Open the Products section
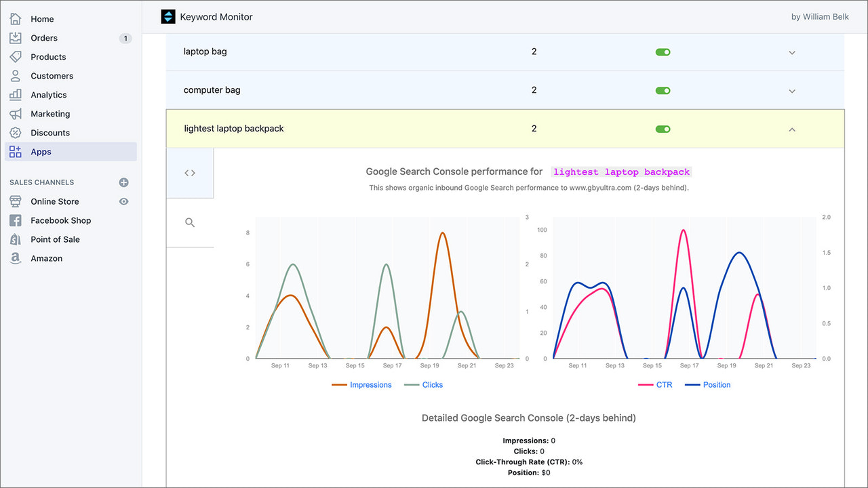868x488 pixels. pos(48,56)
